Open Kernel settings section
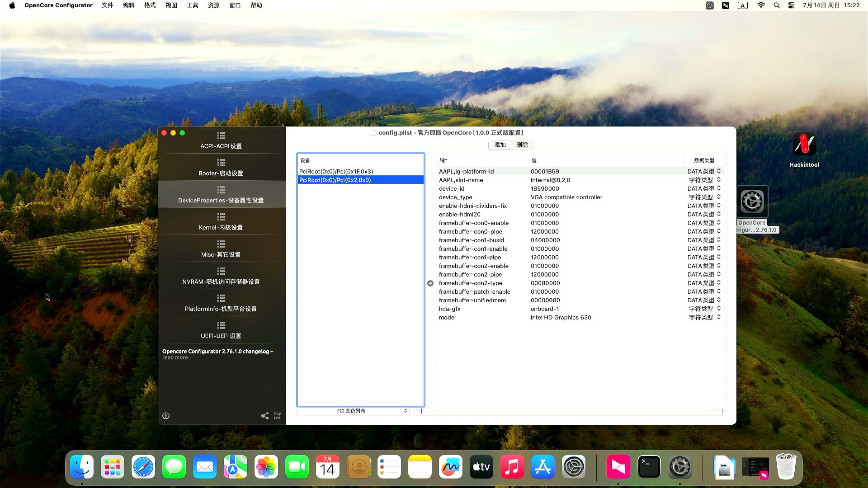This screenshot has height=488, width=868. coord(221,222)
